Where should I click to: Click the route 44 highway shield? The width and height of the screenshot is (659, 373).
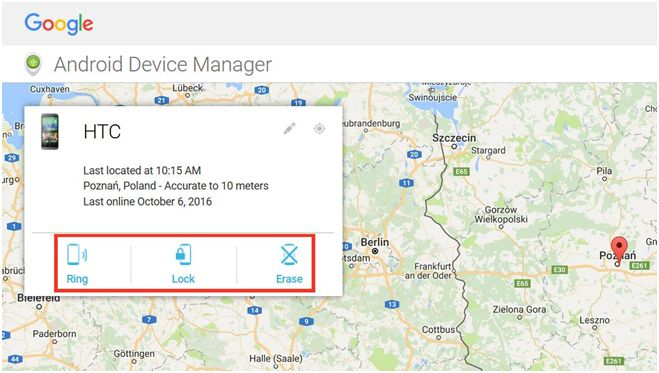(15, 359)
